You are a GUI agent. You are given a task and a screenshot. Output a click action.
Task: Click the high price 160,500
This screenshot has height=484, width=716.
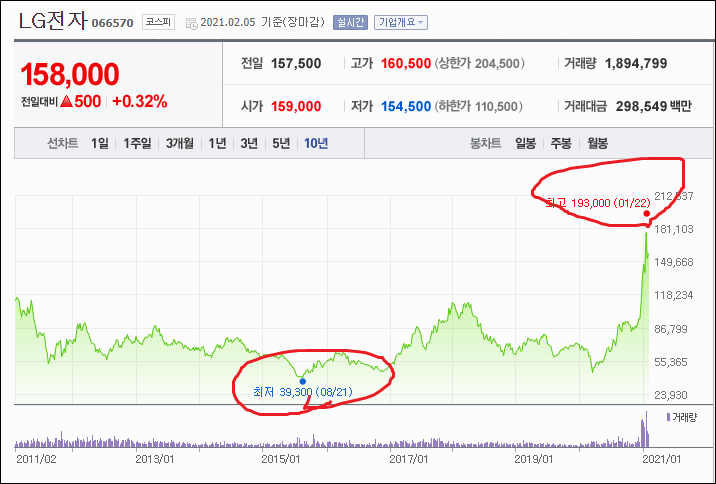point(406,63)
